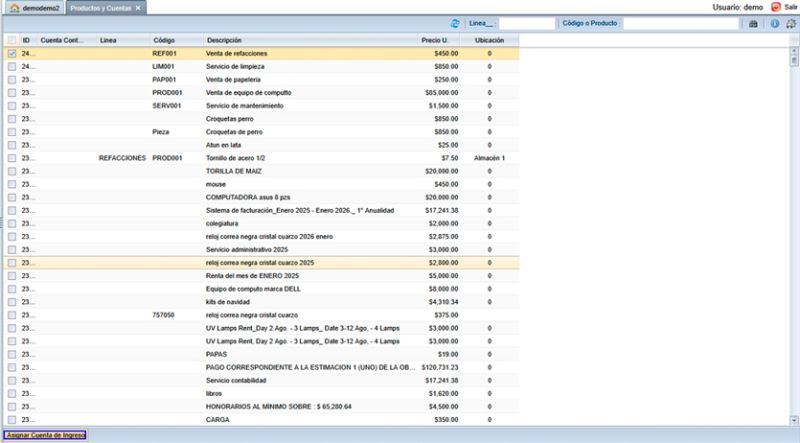Select the REF001 code cell
800x443 pixels.
[164, 53]
